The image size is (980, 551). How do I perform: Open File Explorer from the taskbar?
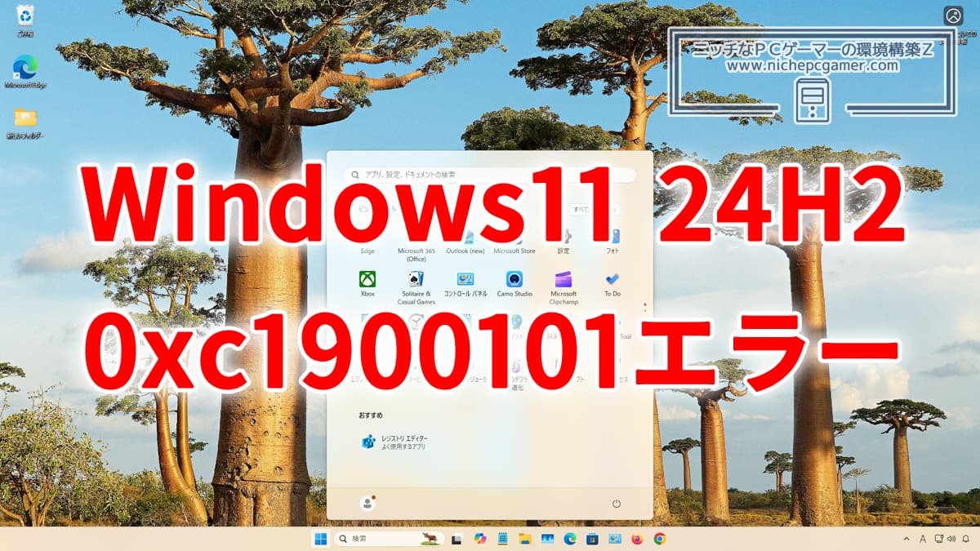tap(525, 539)
